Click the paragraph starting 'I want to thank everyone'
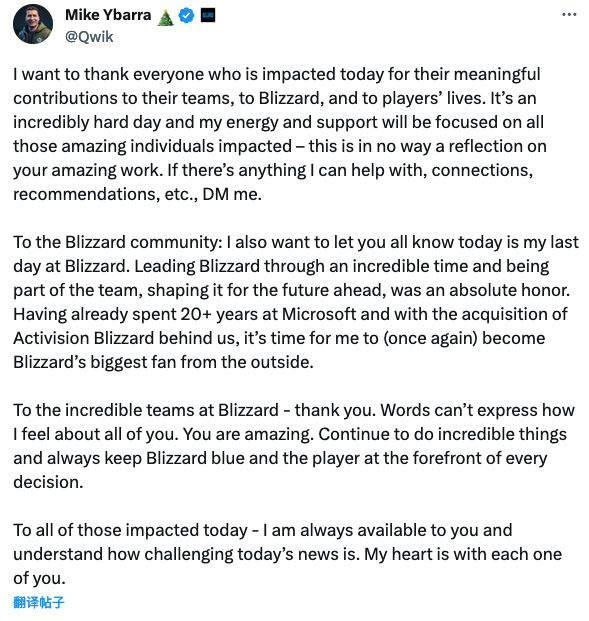 [x=280, y=134]
